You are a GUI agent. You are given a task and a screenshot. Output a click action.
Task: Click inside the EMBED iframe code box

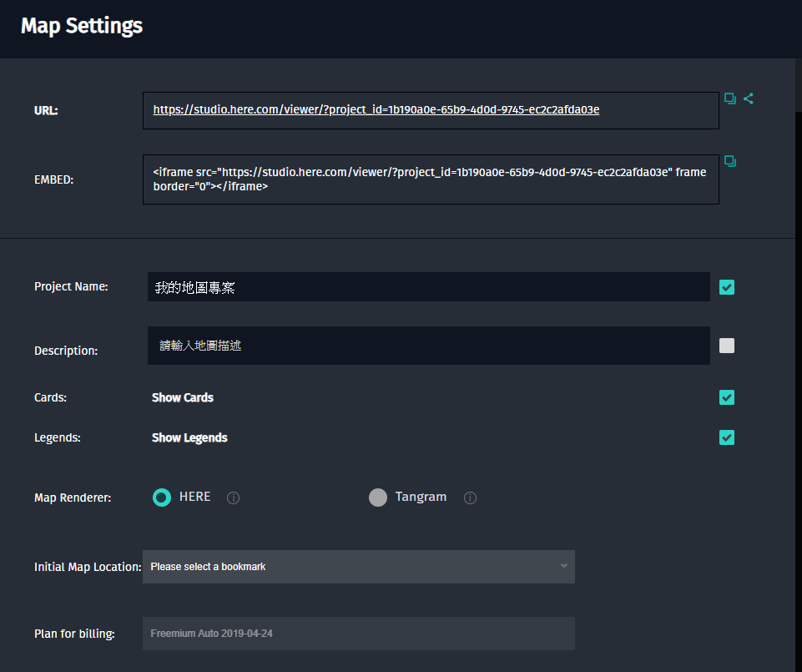[x=430, y=179]
